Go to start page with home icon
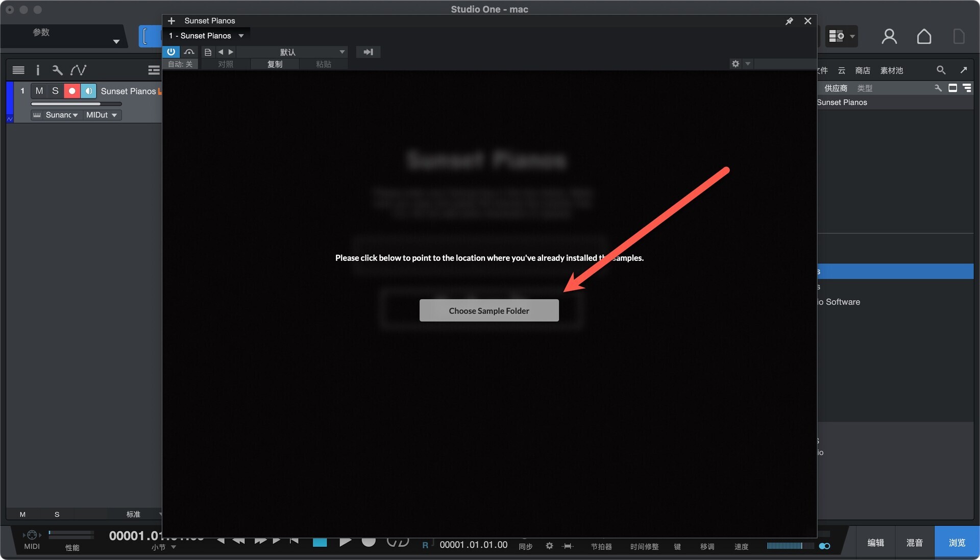This screenshot has width=980, height=560. coord(924,36)
